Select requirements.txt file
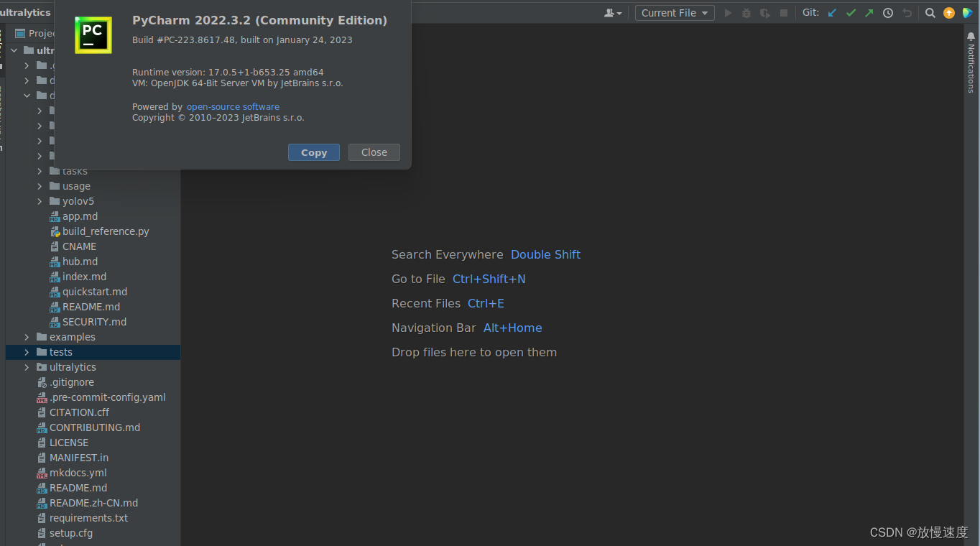The height and width of the screenshot is (546, 980). tap(88, 518)
